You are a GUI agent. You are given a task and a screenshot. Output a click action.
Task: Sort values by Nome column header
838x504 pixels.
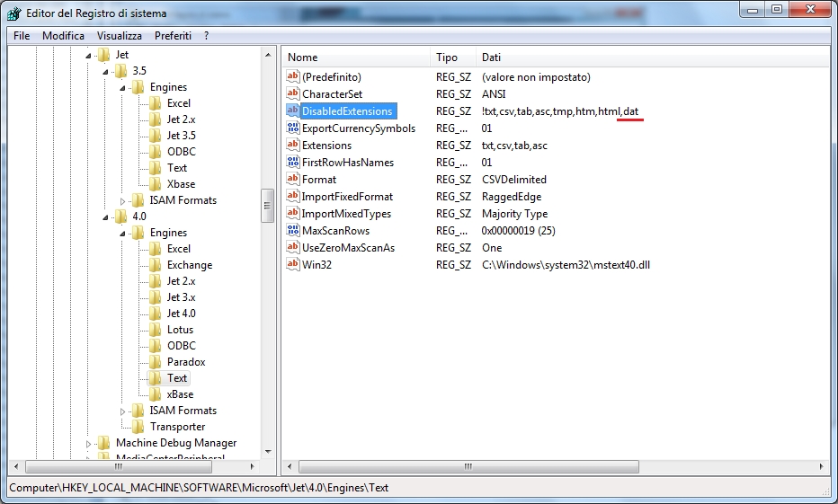(356, 57)
